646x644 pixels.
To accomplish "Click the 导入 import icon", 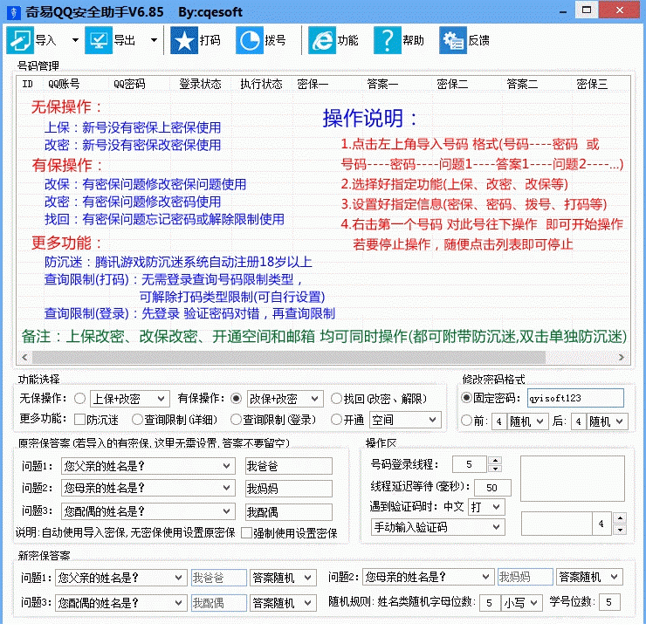I will click(20, 40).
